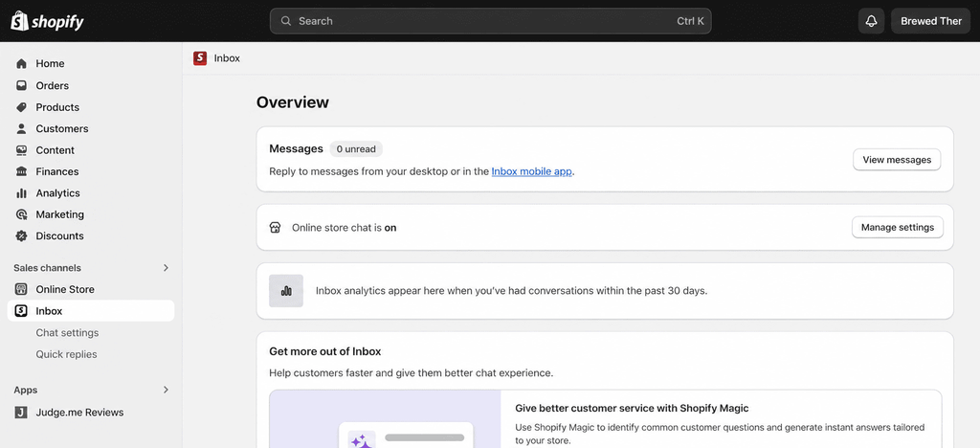Open Quick replies under Inbox
Viewport: 980px width, 448px height.
pos(66,354)
